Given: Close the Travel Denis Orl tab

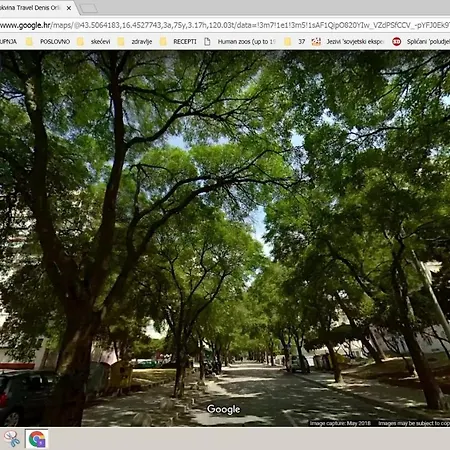Looking at the screenshot, I should [69, 8].
